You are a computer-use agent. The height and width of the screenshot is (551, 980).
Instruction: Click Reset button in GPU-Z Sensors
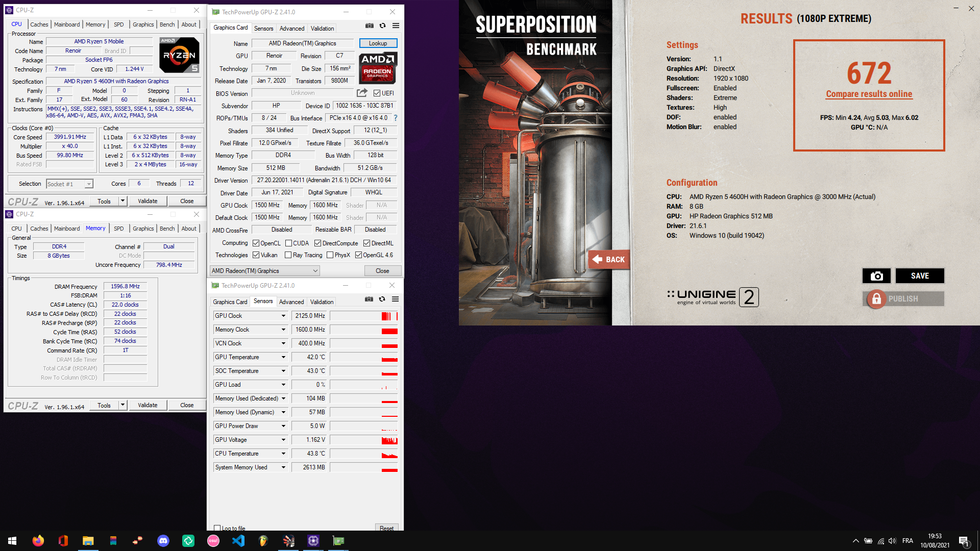click(386, 528)
